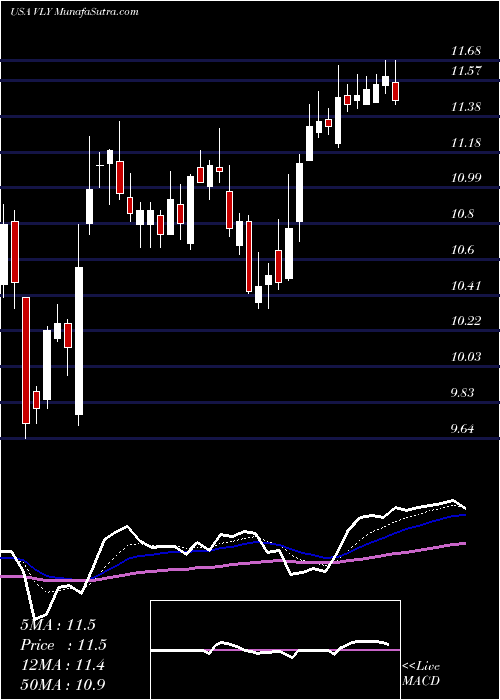Click the Price : 11.5 readout
Viewport: 500px width, 700px height.
(64, 645)
